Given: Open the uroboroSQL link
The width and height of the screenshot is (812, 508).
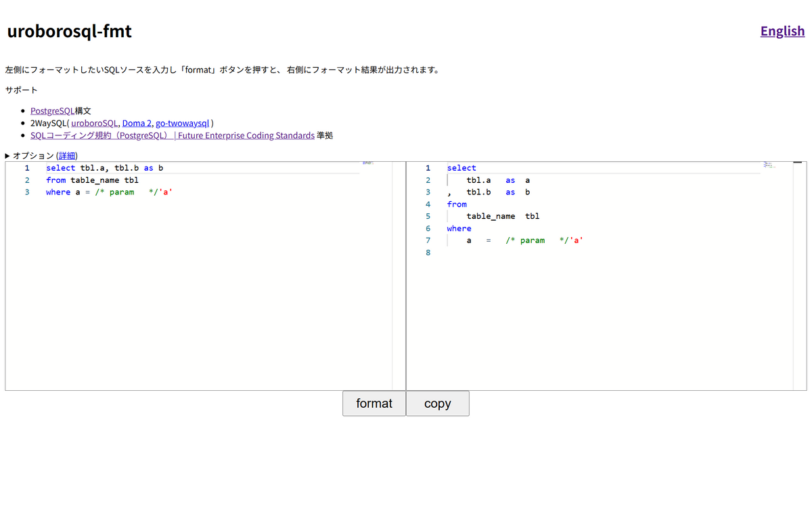Looking at the screenshot, I should [94, 123].
